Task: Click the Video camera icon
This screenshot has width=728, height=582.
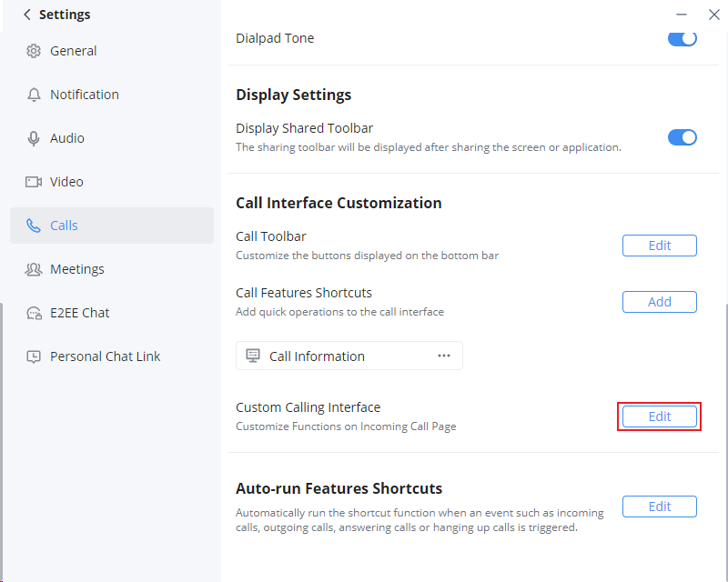Action: (34, 182)
